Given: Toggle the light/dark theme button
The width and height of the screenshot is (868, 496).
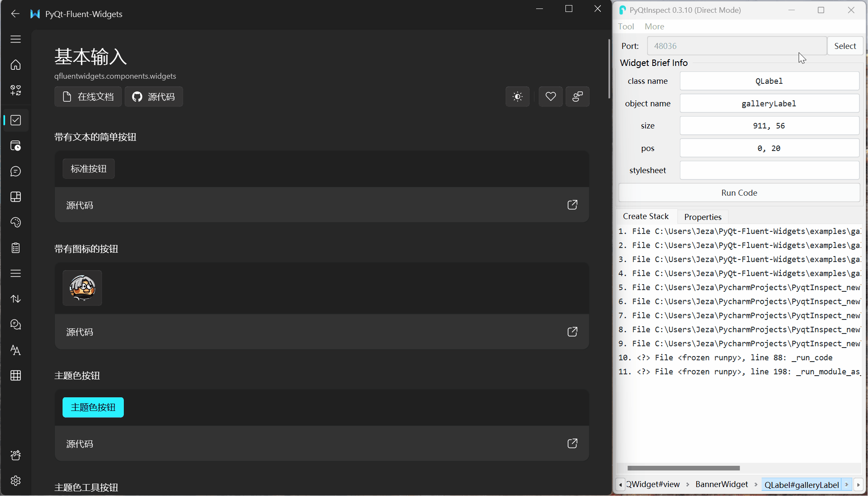Looking at the screenshot, I should click(x=517, y=97).
